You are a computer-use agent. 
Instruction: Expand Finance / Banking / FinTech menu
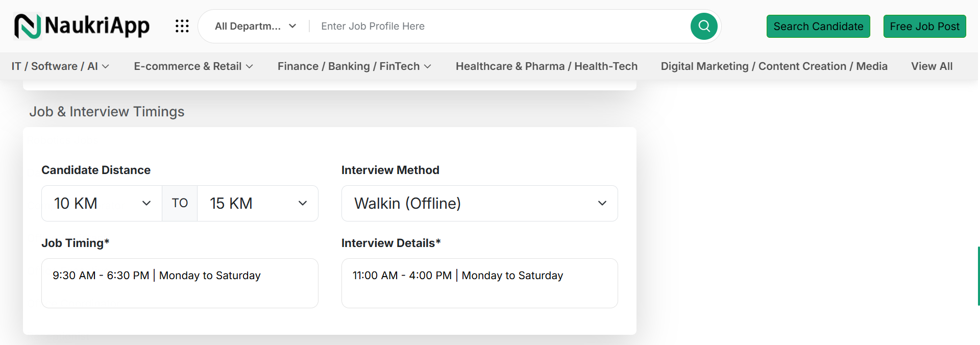coord(354,66)
